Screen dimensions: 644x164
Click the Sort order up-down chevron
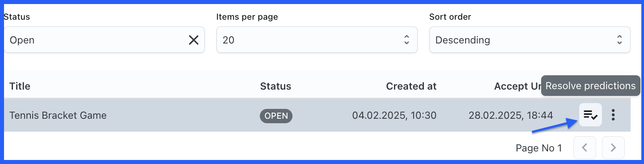(x=619, y=40)
